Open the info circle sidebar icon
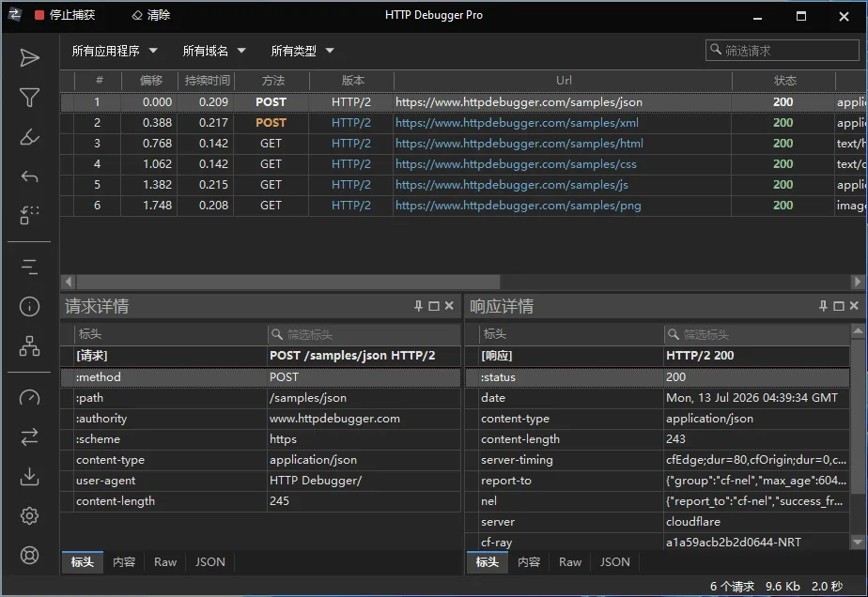 click(x=29, y=307)
